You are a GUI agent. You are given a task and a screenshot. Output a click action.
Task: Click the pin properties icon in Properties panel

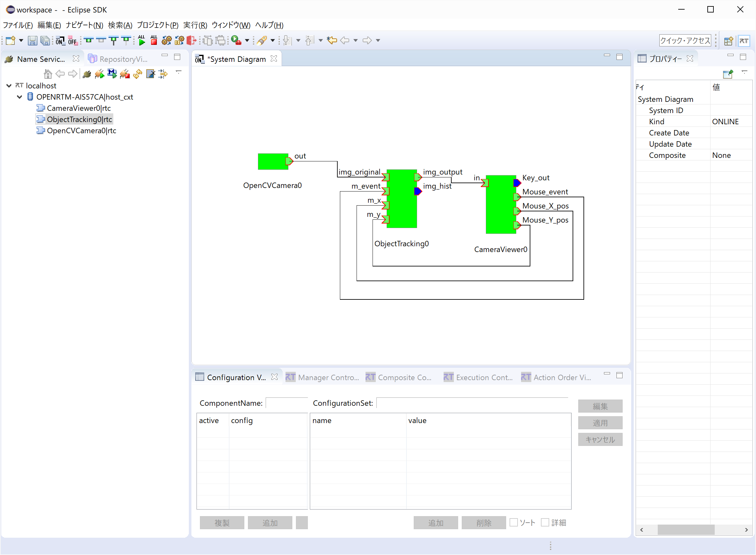[728, 74]
